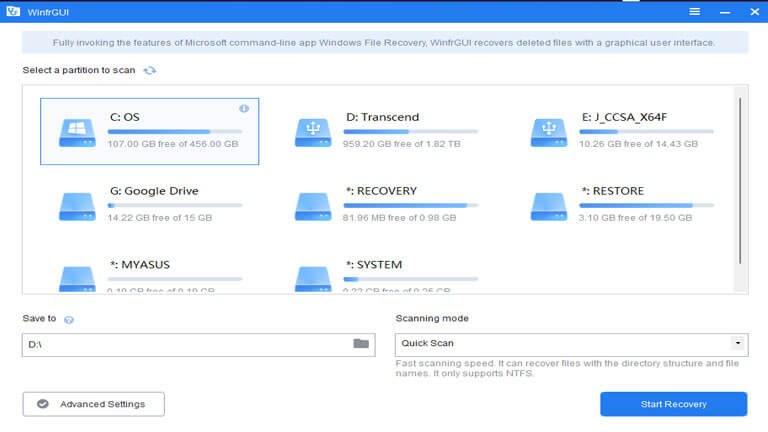Viewport: 768px width, 432px height.
Task: Click "959.20 GB free of 1.82 TB" text
Action: 402,144
